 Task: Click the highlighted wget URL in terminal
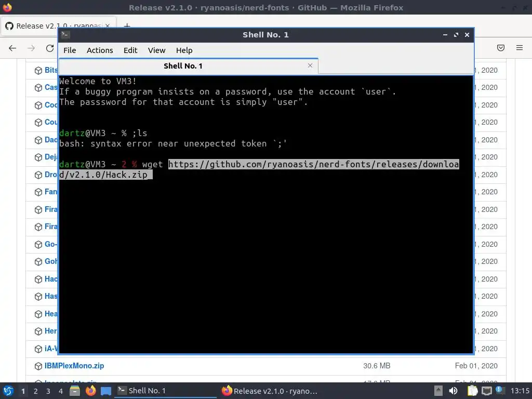tap(259, 169)
